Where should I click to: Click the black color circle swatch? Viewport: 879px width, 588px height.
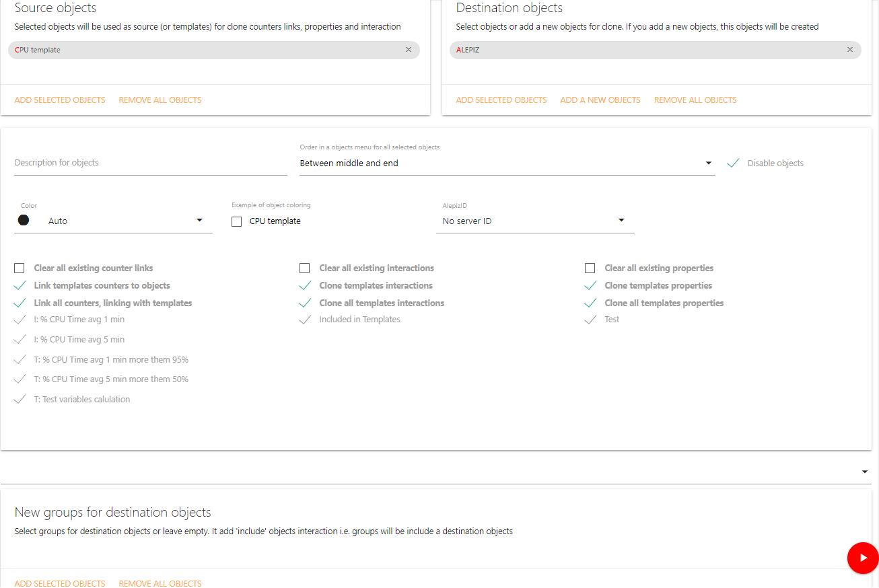[24, 220]
